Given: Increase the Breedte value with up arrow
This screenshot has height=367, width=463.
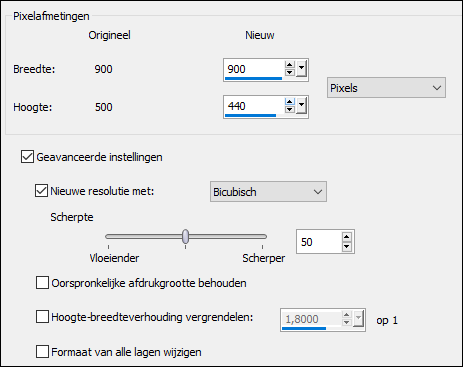Looking at the screenshot, I should [290, 65].
